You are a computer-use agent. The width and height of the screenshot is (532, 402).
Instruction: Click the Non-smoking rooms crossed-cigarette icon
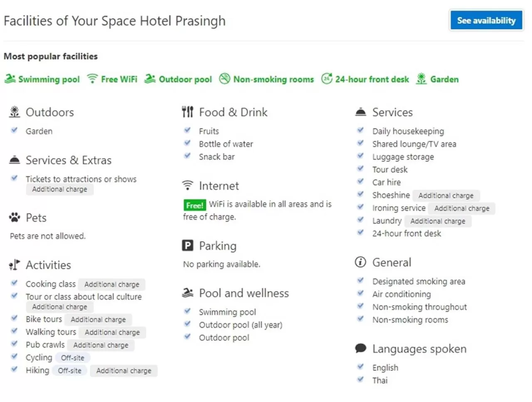[225, 78]
